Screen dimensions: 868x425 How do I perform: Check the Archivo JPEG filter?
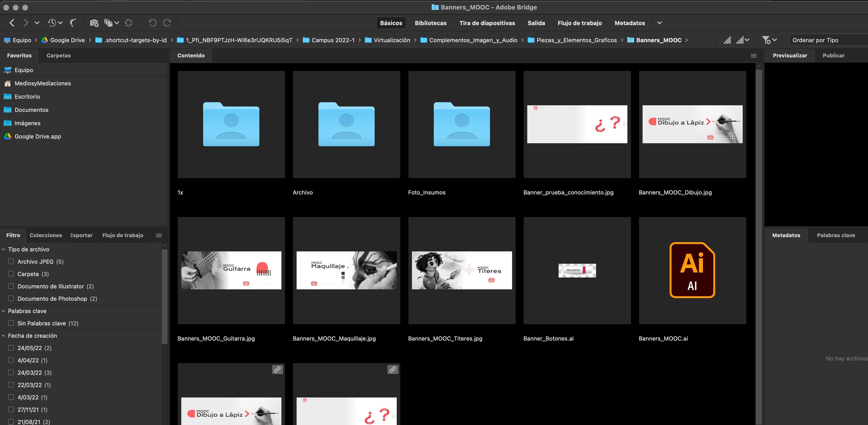coord(11,262)
